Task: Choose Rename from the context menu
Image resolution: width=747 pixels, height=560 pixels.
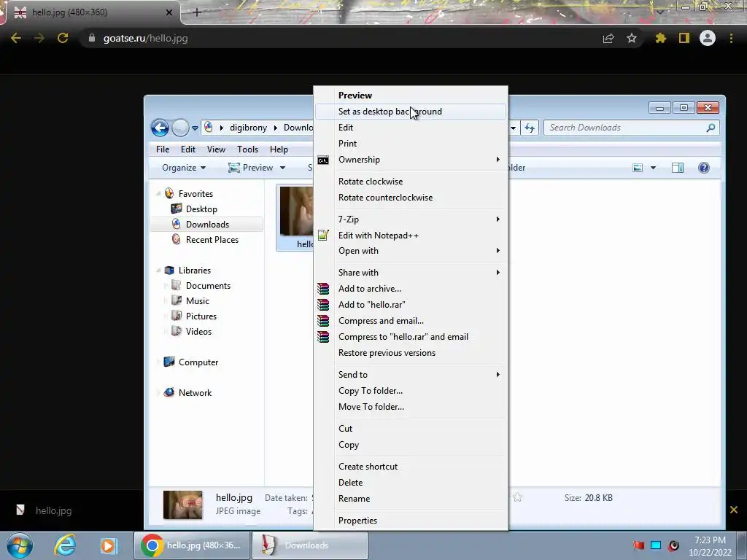Action: point(410,499)
